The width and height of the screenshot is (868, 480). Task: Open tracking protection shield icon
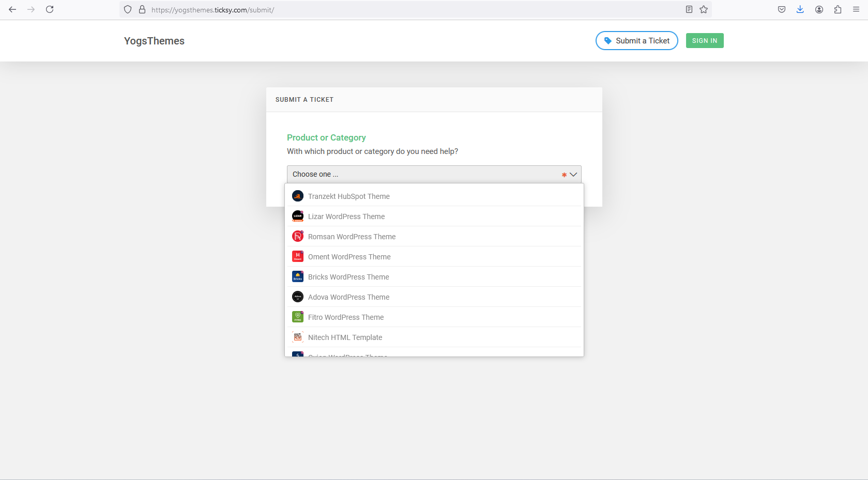pyautogui.click(x=128, y=9)
